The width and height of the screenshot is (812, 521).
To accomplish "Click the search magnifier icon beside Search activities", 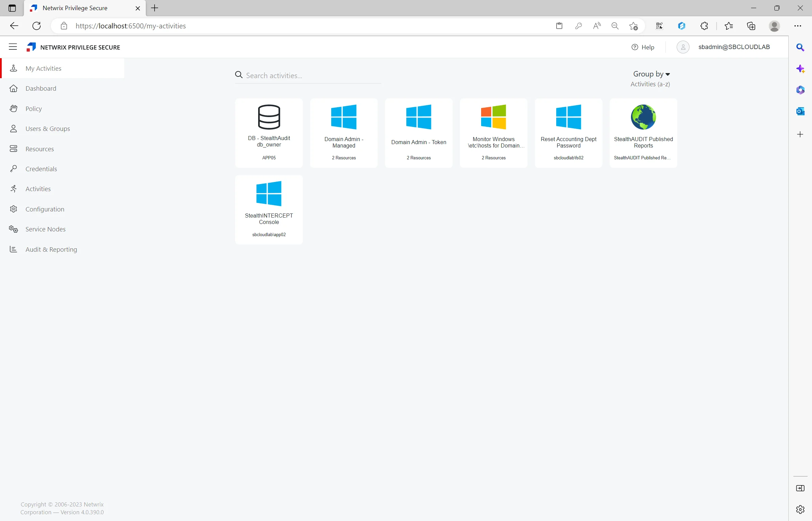I will click(239, 75).
